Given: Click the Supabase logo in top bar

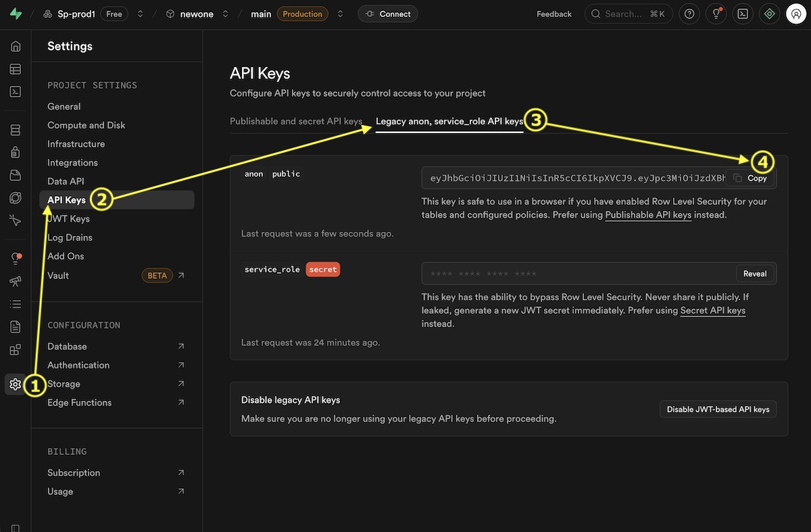Looking at the screenshot, I should [16, 14].
